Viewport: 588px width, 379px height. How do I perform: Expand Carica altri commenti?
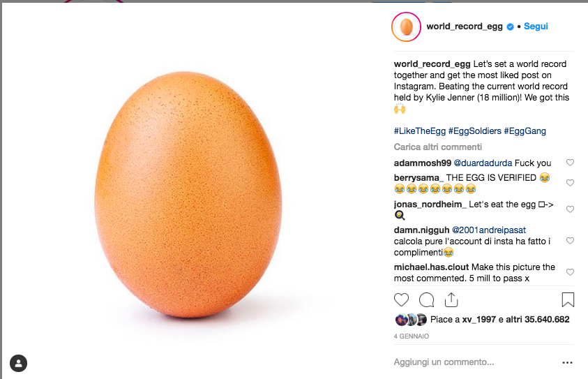coord(437,147)
